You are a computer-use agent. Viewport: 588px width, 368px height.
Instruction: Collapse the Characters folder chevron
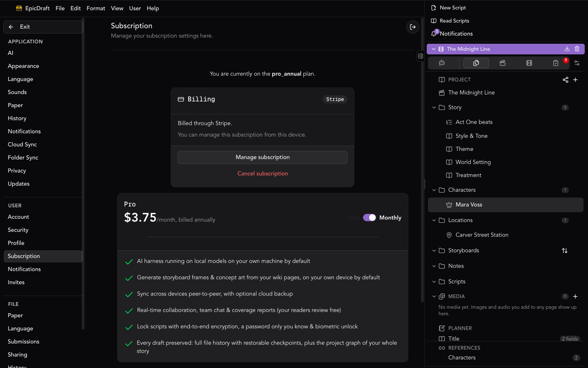pyautogui.click(x=434, y=190)
